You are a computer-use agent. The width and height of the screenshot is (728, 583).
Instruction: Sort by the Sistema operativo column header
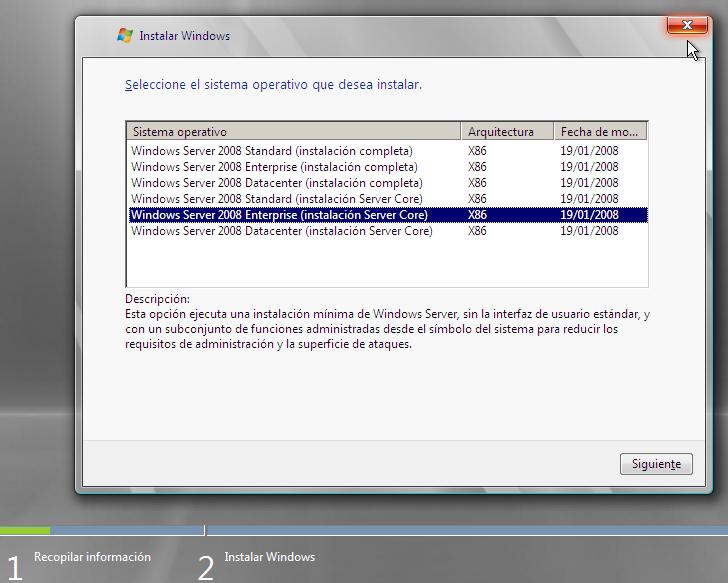point(294,132)
